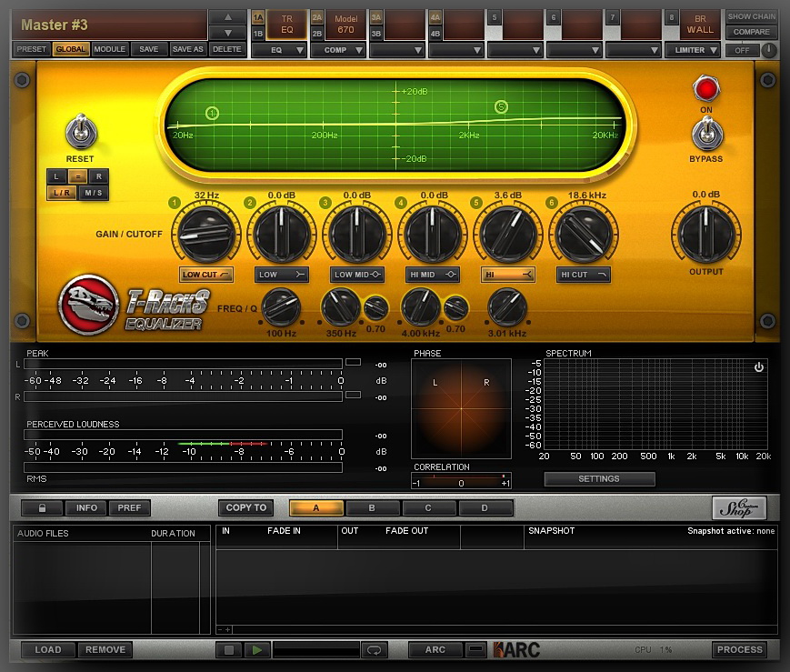Toggle loop playback button
The width and height of the screenshot is (790, 672).
[x=374, y=650]
